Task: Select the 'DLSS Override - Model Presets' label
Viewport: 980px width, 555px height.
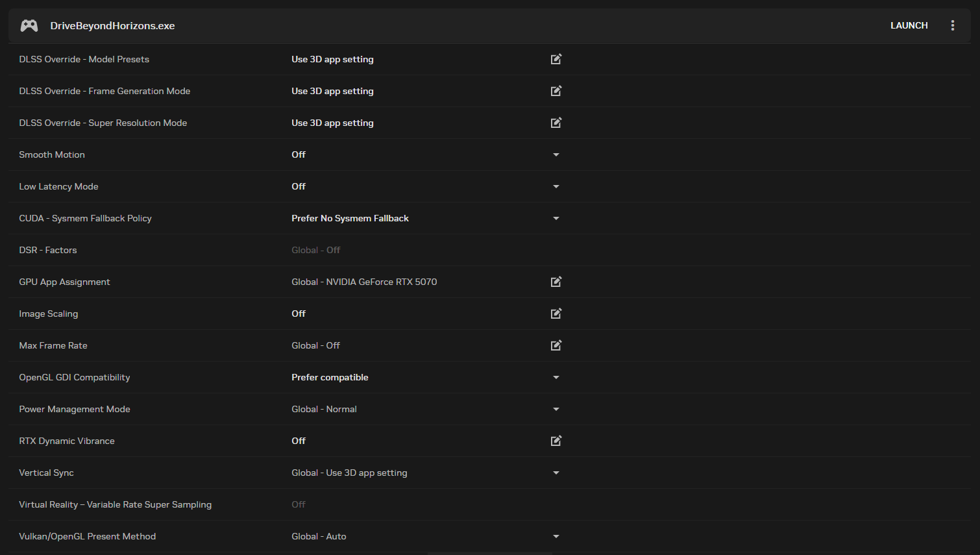Action: 84,59
